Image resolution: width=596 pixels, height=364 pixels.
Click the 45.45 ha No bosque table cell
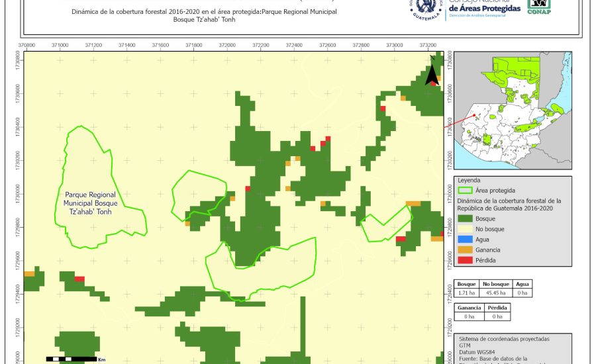[x=495, y=292]
